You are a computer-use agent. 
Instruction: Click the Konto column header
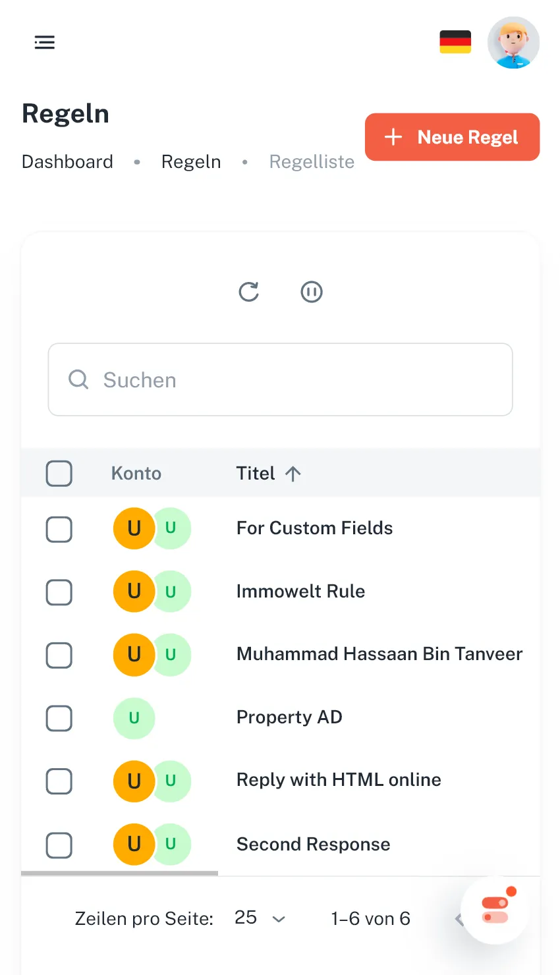[136, 474]
